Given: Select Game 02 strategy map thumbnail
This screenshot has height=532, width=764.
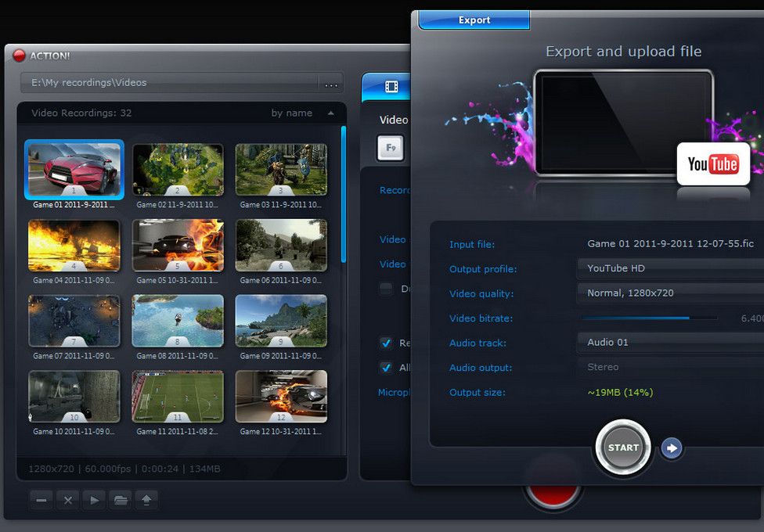Looking at the screenshot, I should (x=178, y=170).
